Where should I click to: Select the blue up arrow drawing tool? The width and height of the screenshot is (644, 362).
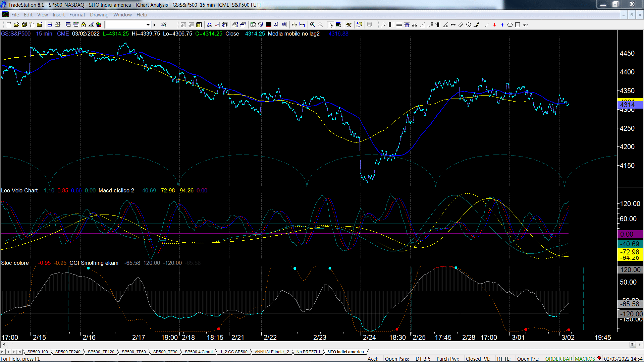coord(502,25)
